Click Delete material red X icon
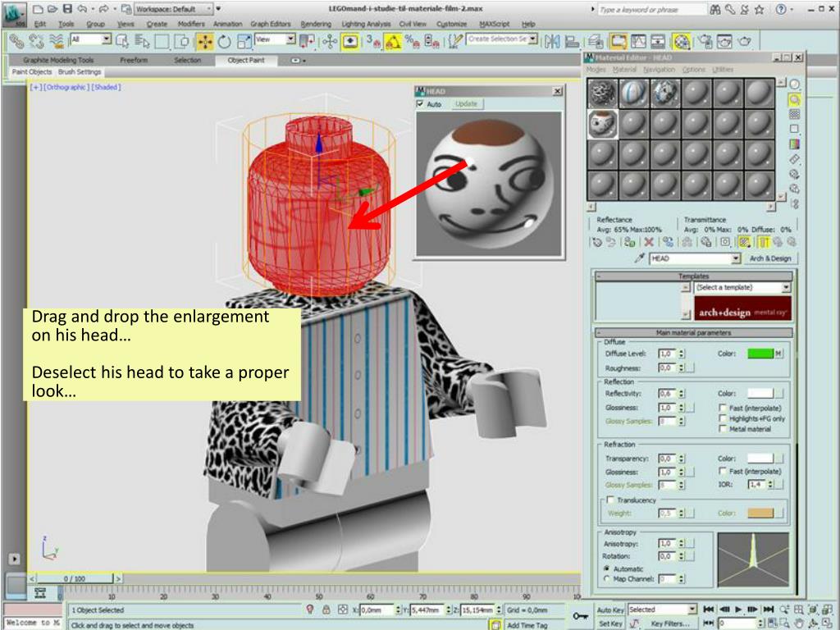Image resolution: width=840 pixels, height=630 pixels. [x=649, y=242]
